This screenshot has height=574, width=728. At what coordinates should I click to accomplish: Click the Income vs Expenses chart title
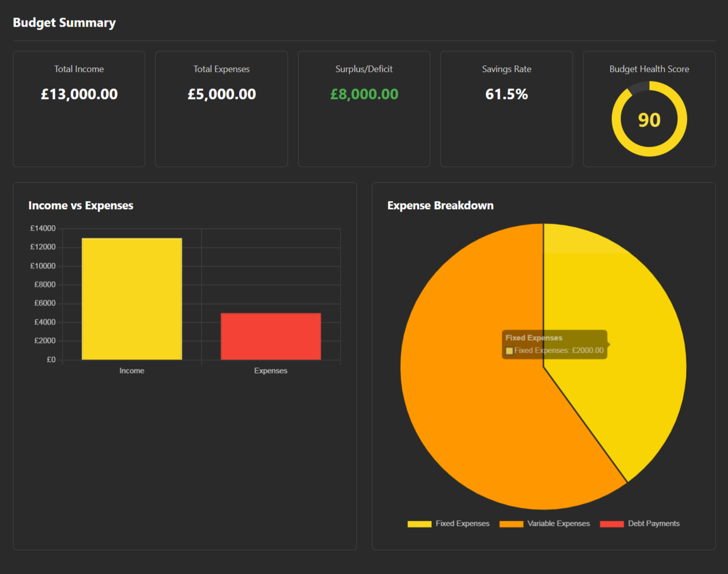81,206
